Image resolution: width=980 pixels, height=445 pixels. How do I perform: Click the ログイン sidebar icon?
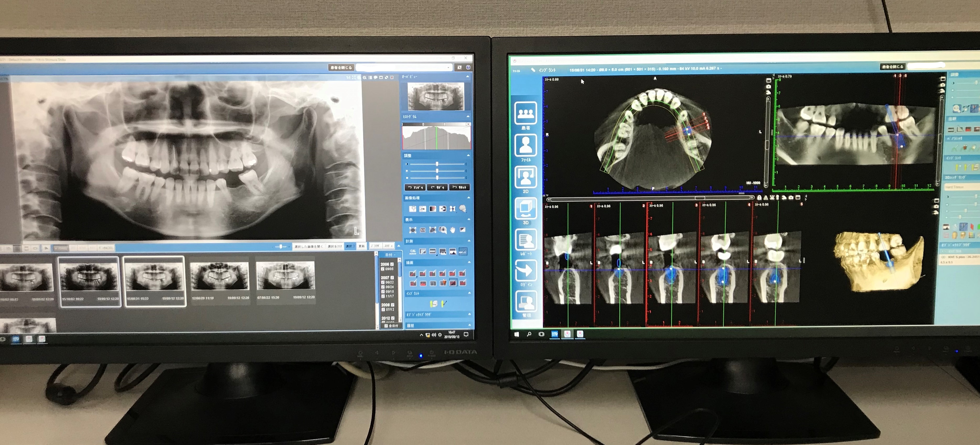pyautogui.click(x=525, y=270)
